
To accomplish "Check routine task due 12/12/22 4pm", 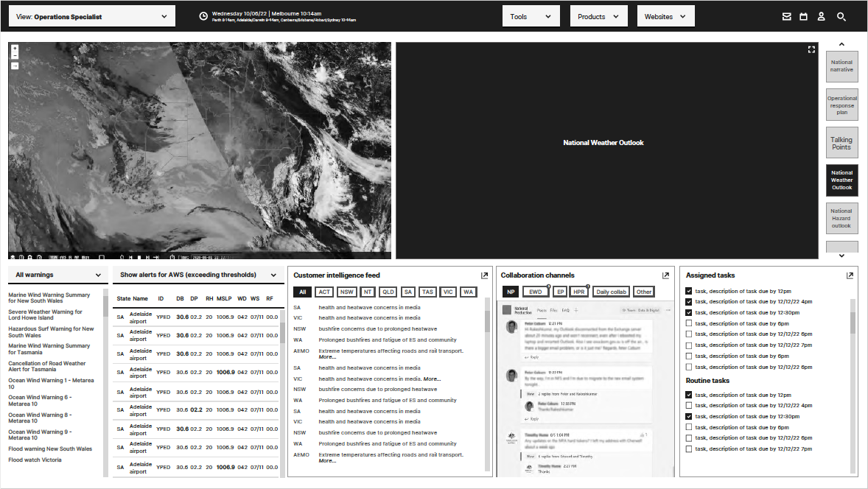I will [x=689, y=406].
